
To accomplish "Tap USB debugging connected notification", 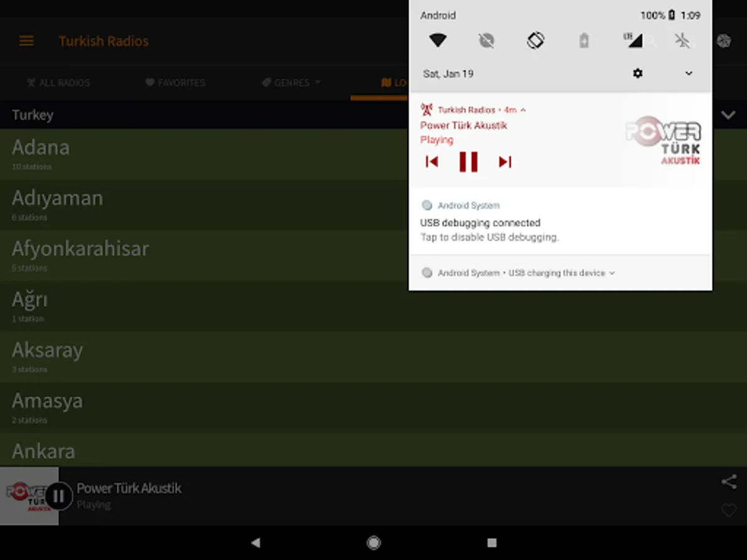I will pyautogui.click(x=560, y=222).
